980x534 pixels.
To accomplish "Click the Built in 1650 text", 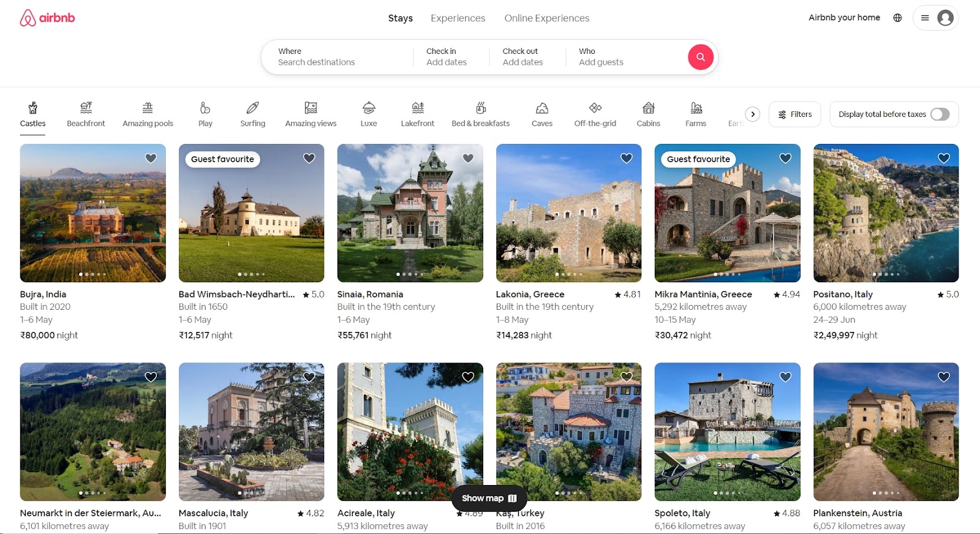I will [203, 307].
